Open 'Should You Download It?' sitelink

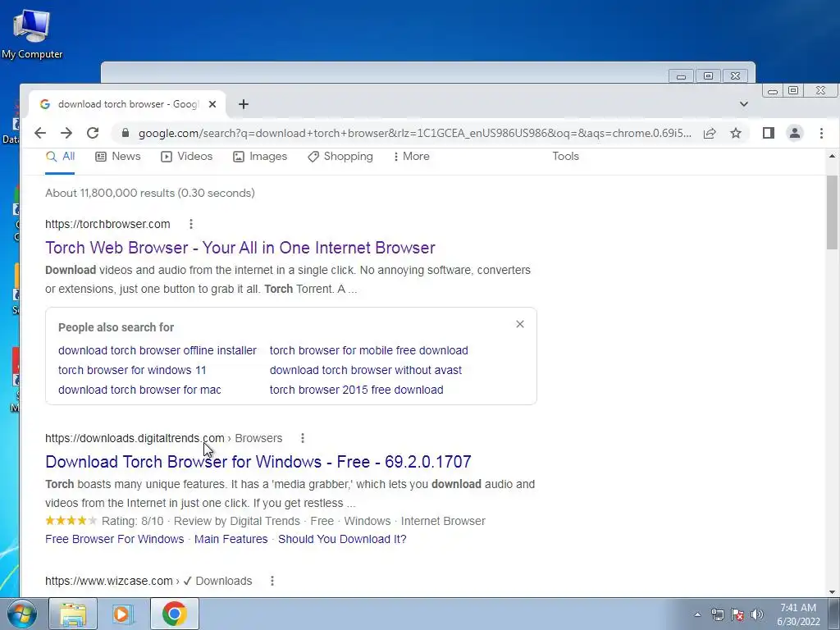(342, 539)
